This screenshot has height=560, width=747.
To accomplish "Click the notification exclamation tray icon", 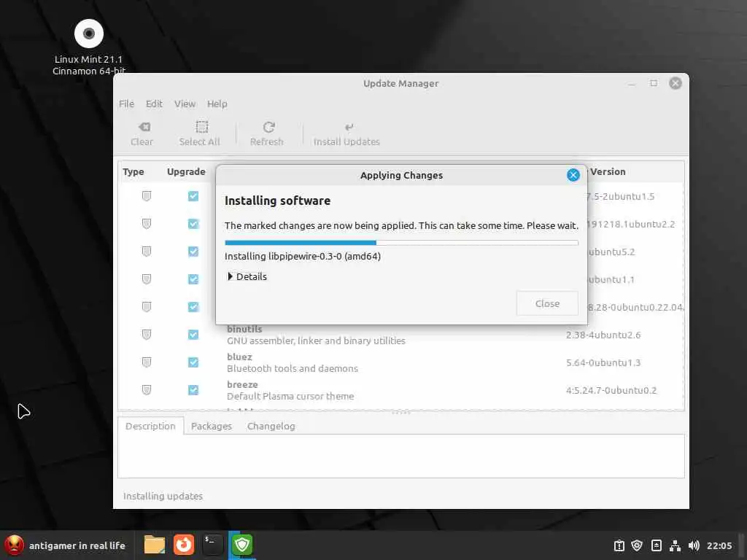I will click(x=619, y=545).
